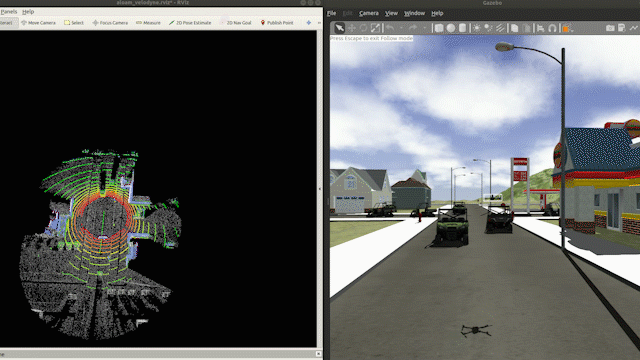The width and height of the screenshot is (640, 360).
Task: Open the undo history dropdown arrow
Action: point(401,28)
